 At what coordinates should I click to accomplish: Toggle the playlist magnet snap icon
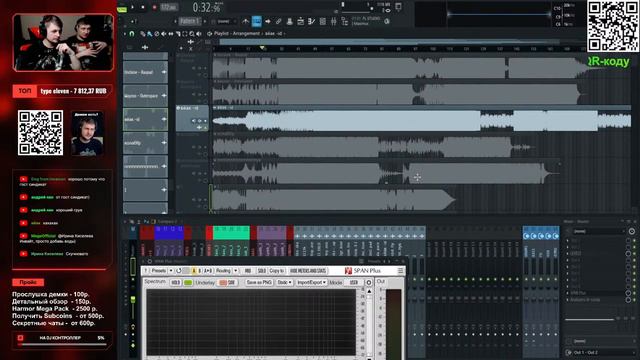(132, 34)
